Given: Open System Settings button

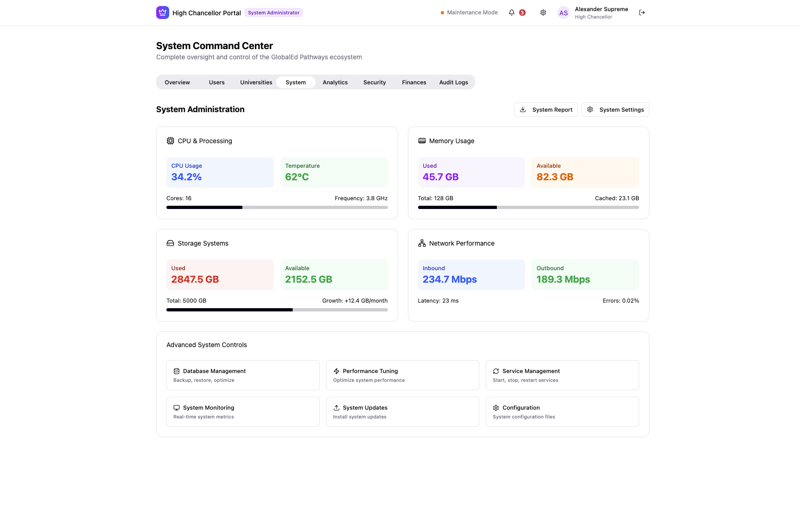Looking at the screenshot, I should coord(615,110).
